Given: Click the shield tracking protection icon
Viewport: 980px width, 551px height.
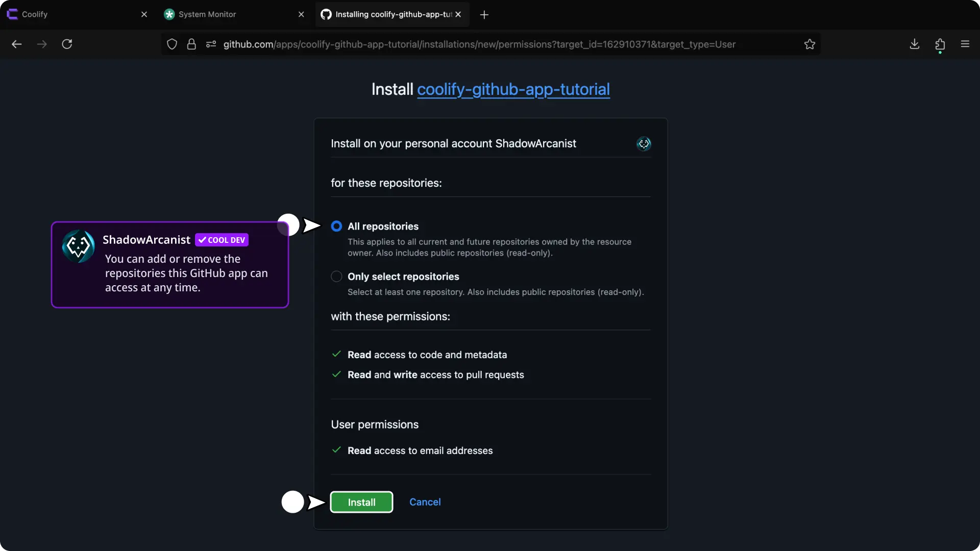Looking at the screenshot, I should [x=172, y=44].
